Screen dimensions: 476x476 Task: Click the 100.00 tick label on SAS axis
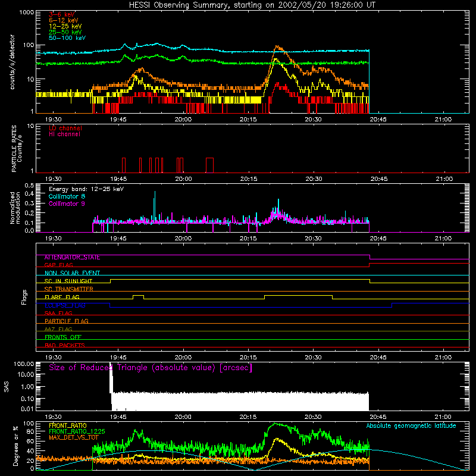24,364
